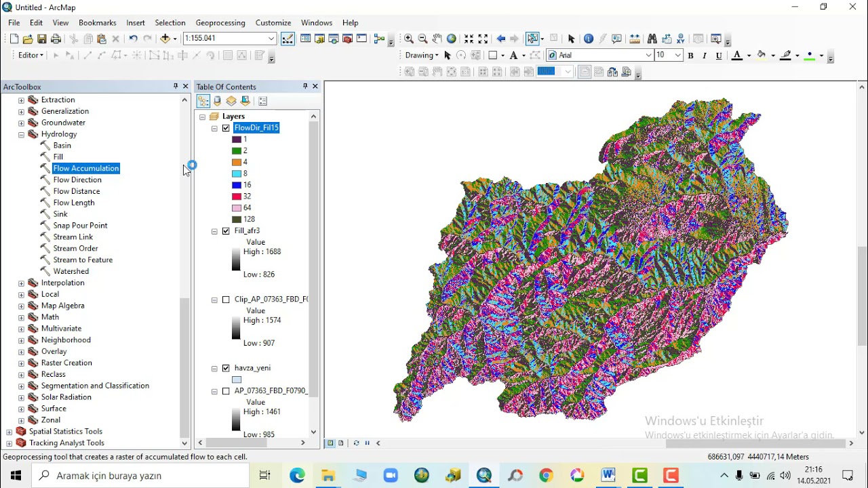This screenshot has width=868, height=488.
Task: Save the map with the Save icon
Action: pos(42,39)
